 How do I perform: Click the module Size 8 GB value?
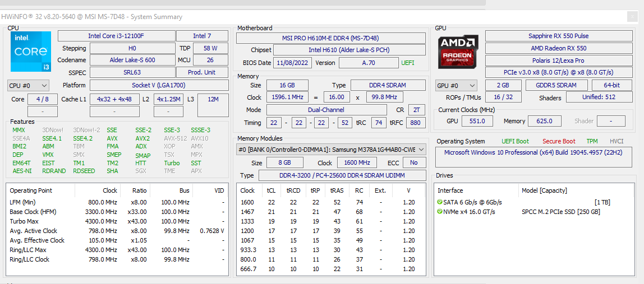pyautogui.click(x=284, y=163)
